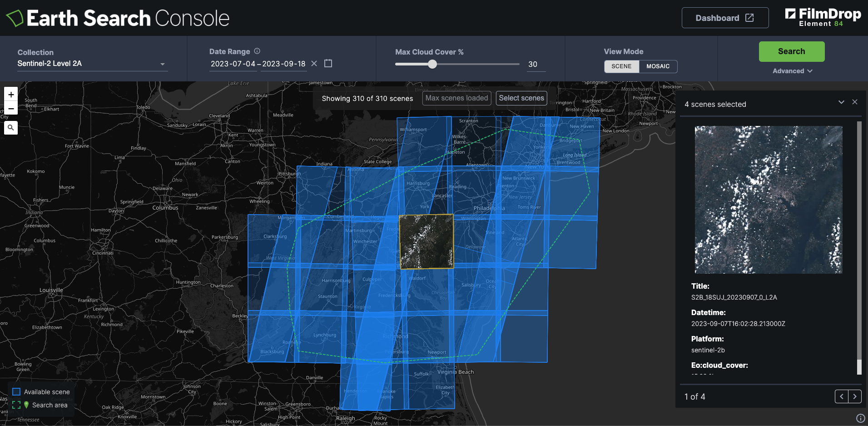Click the Max Cloud Cover slider handle

432,64
